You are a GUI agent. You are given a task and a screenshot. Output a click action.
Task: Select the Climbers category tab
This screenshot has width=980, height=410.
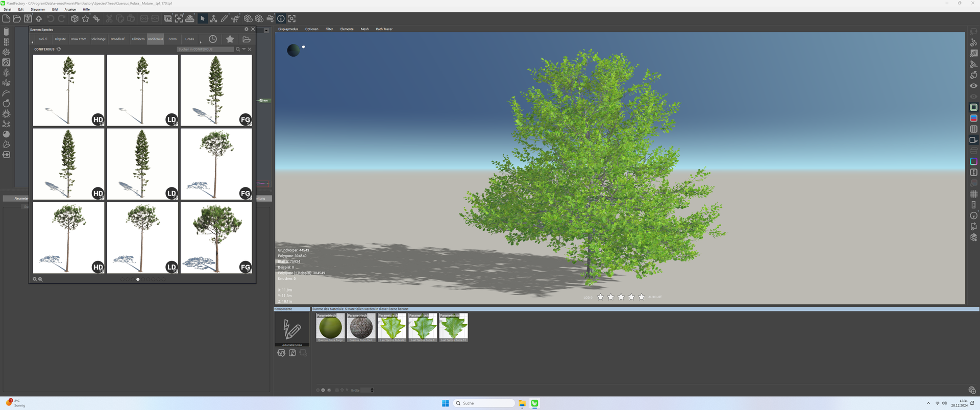tap(138, 39)
